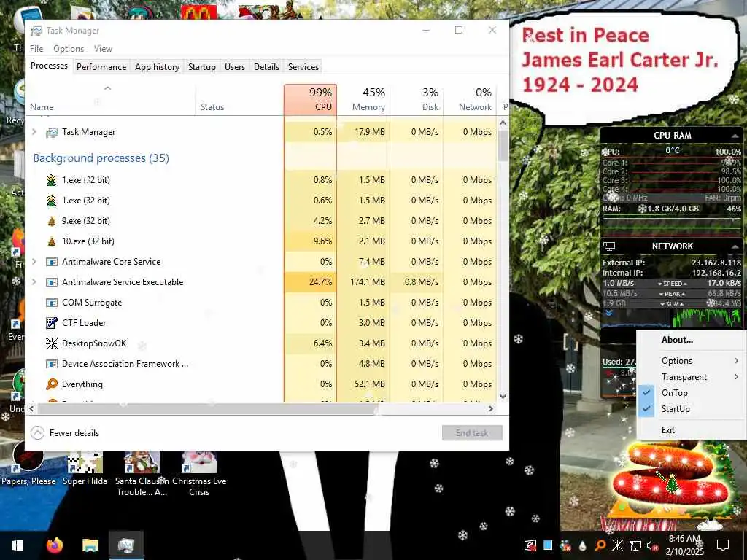Viewport: 747px width, 560px height.
Task: Click the 9.exe Christmas tree icon
Action: click(x=52, y=221)
